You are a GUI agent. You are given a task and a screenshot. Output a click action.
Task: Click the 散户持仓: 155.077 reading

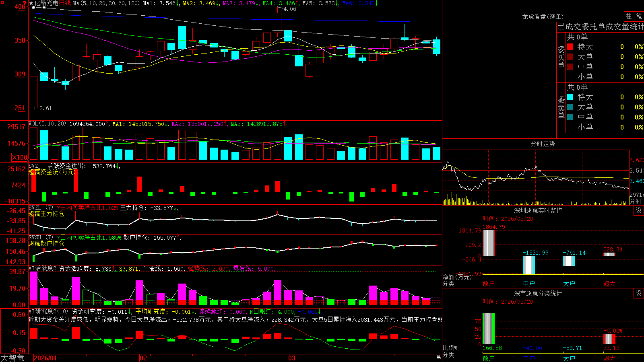(151, 237)
